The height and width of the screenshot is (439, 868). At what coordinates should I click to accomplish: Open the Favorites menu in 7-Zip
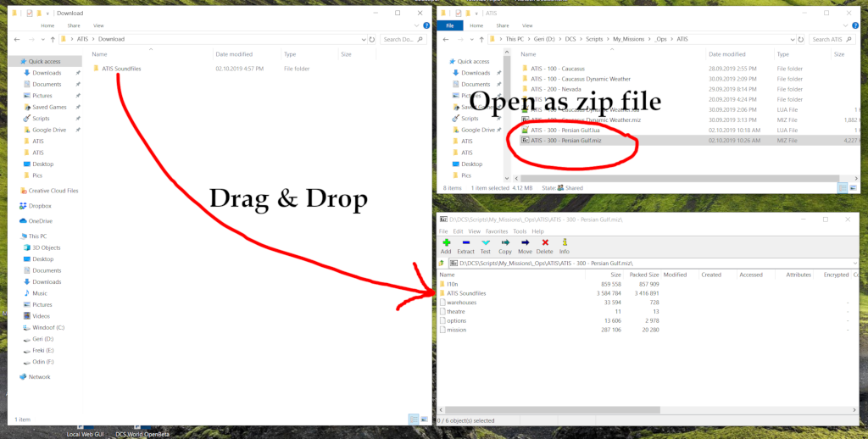pyautogui.click(x=497, y=231)
